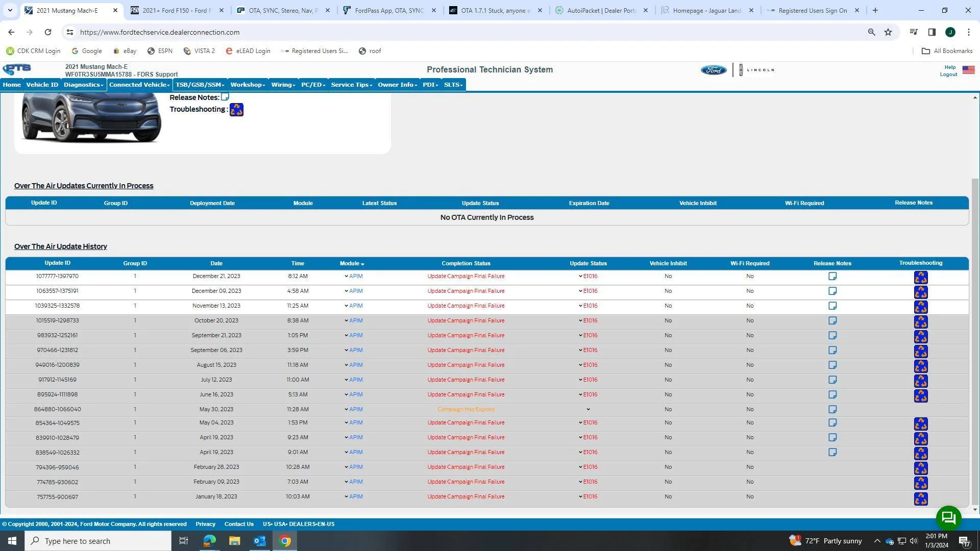Click the US flag language icon
The image size is (980, 551).
pyautogui.click(x=968, y=70)
